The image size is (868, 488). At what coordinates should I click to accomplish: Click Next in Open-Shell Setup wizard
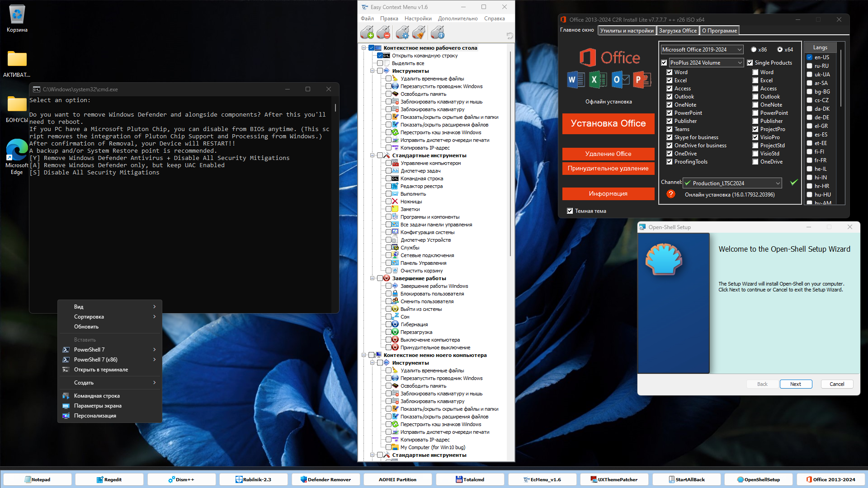[x=796, y=384]
